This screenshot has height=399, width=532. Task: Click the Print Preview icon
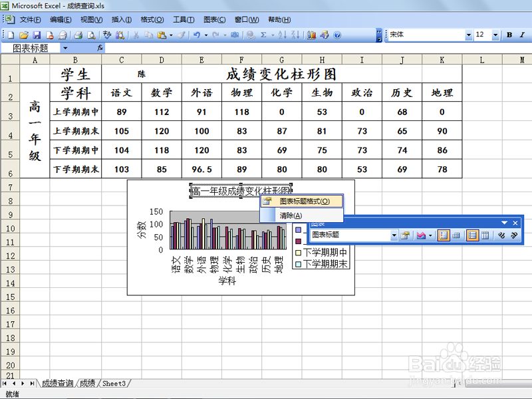click(90, 35)
